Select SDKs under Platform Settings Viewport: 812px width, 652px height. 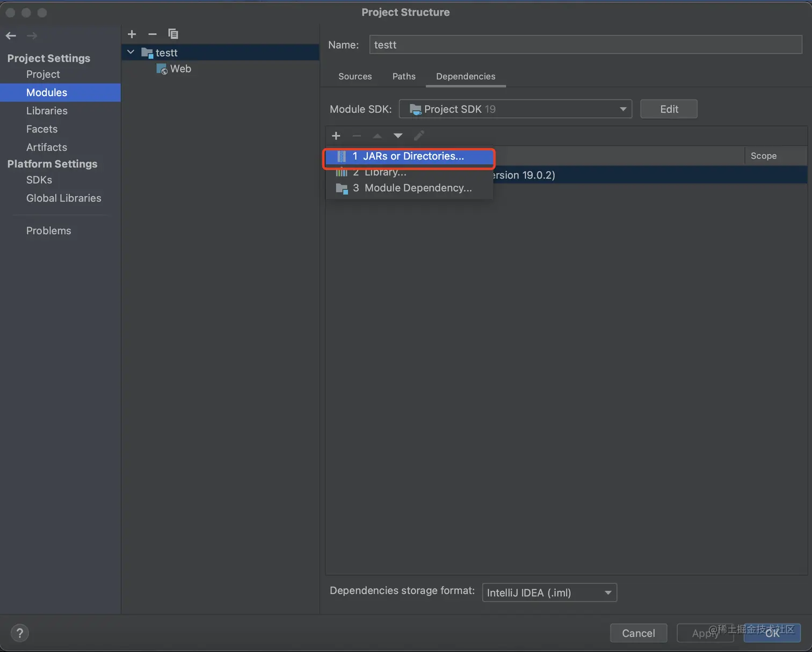[x=60, y=180]
